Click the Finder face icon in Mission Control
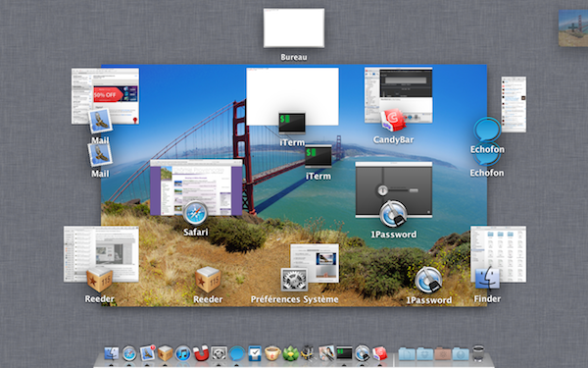Screen dimensions: 588x368 [x=487, y=279]
